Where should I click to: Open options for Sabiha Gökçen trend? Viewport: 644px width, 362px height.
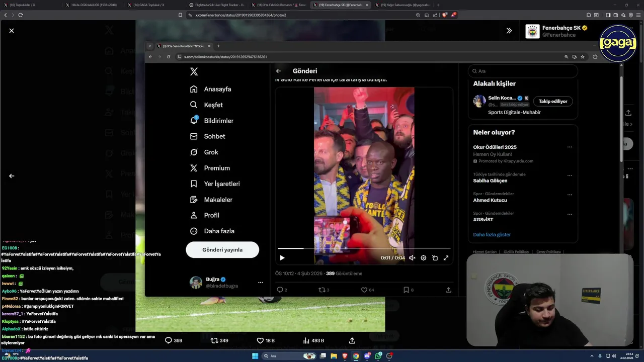point(570,175)
